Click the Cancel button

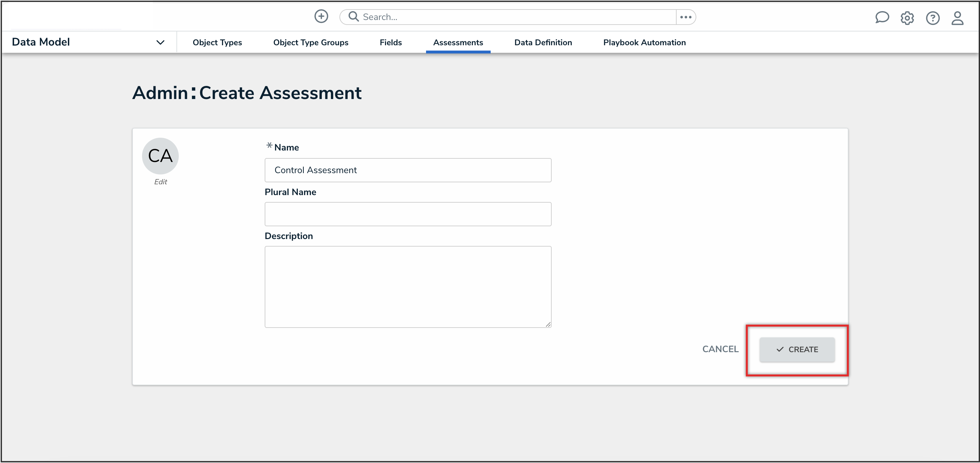720,349
